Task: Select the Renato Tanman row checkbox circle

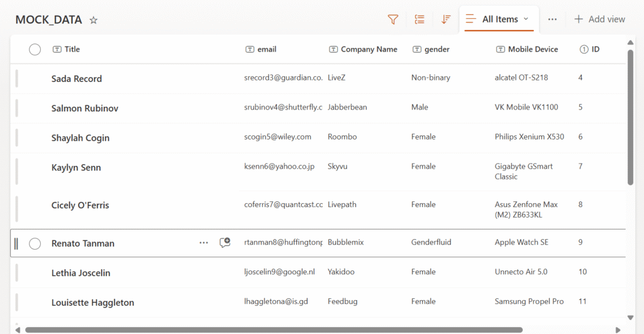Action: coord(35,243)
